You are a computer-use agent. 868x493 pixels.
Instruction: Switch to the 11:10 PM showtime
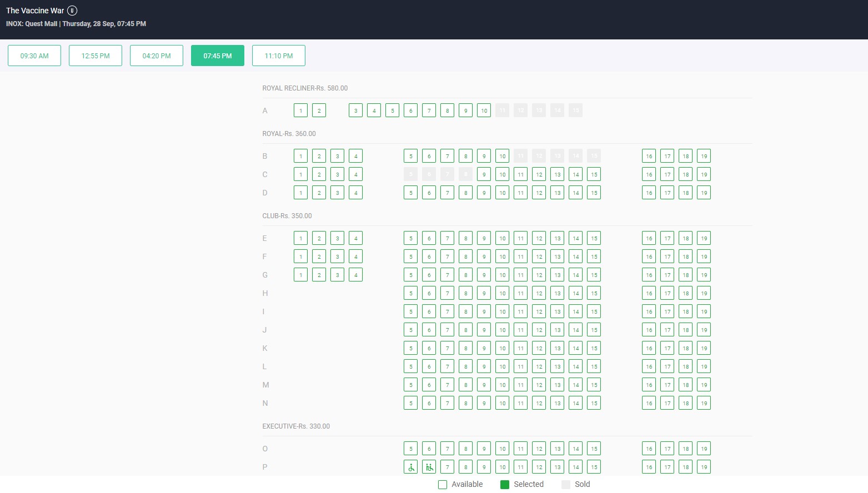point(279,56)
